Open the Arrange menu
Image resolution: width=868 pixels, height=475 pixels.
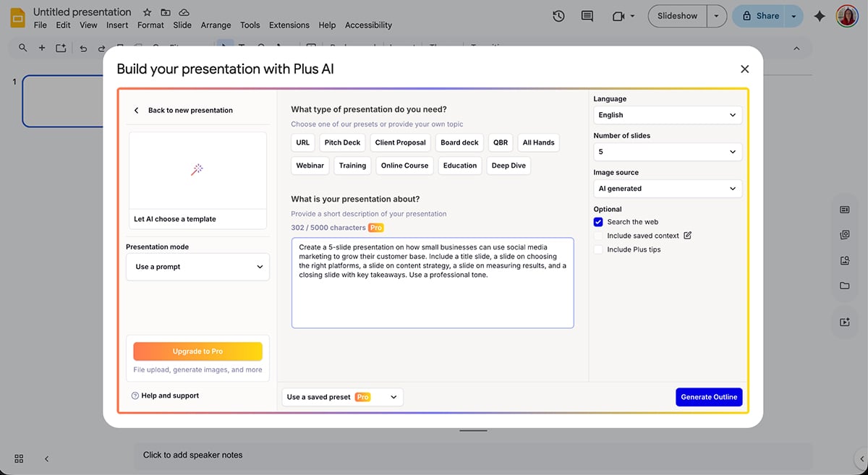tap(216, 25)
